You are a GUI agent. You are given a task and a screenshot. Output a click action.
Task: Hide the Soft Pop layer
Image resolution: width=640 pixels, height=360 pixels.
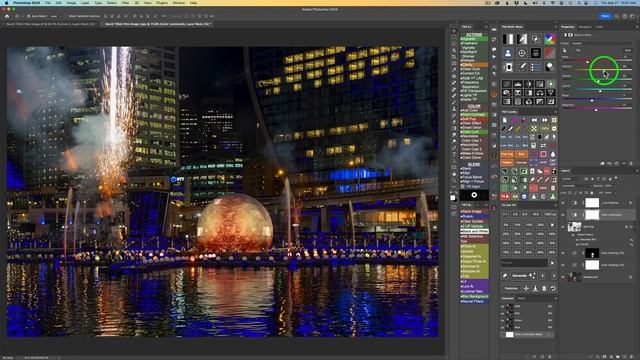coord(564,227)
